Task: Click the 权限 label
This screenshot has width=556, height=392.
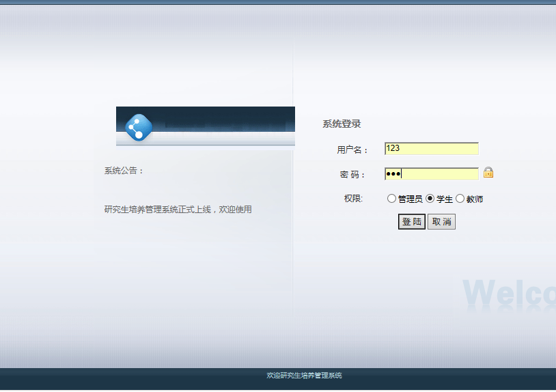Action: point(353,199)
